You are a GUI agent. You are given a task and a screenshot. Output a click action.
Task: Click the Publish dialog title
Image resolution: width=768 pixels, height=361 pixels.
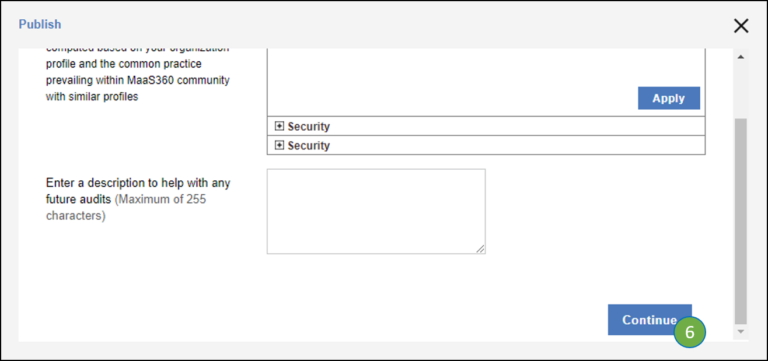tap(40, 24)
